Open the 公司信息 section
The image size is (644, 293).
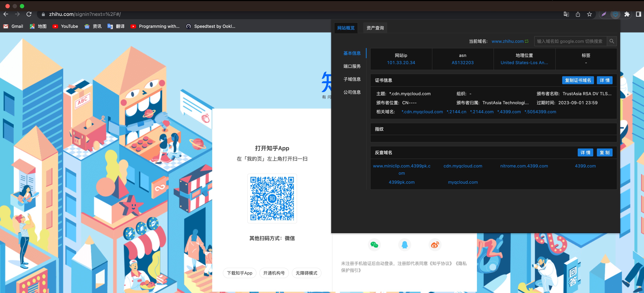point(352,92)
